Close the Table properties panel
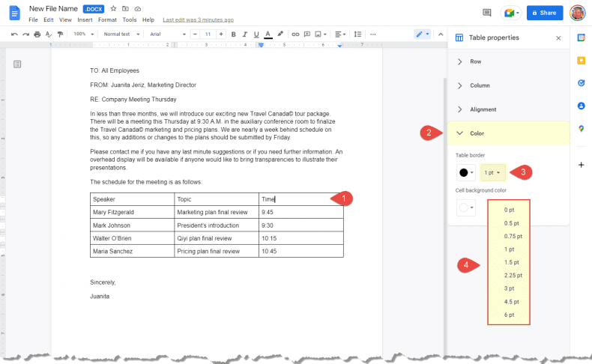This screenshot has width=592, height=364. tap(558, 37)
